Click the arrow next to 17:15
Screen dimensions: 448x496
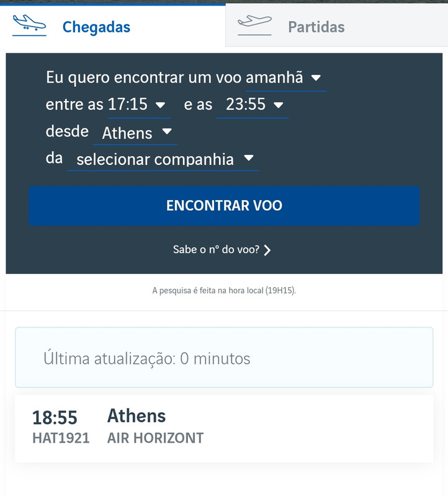tap(161, 105)
